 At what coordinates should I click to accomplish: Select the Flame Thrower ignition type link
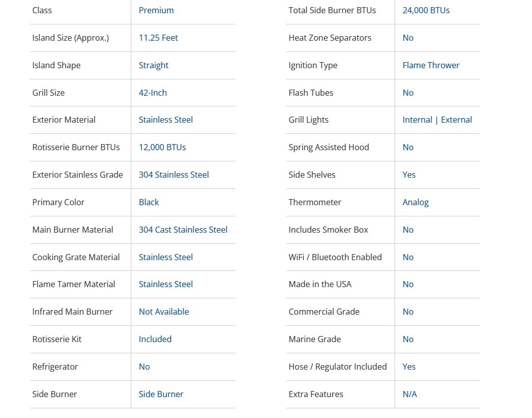point(431,65)
